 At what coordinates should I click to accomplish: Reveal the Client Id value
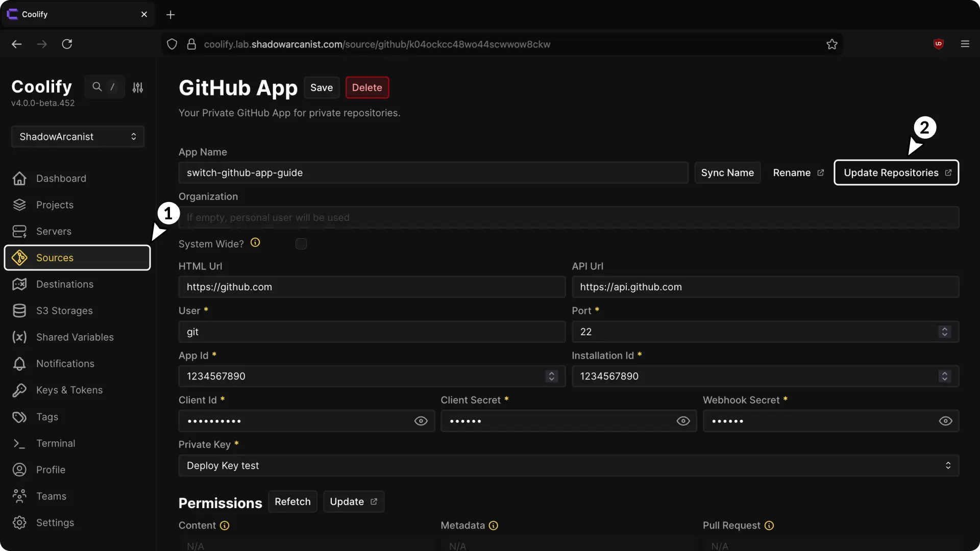(x=421, y=421)
